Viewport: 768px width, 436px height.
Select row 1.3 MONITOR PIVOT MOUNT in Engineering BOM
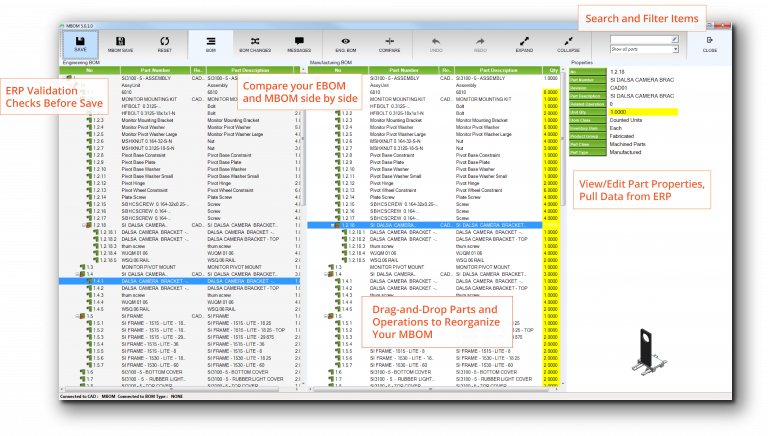[179, 267]
